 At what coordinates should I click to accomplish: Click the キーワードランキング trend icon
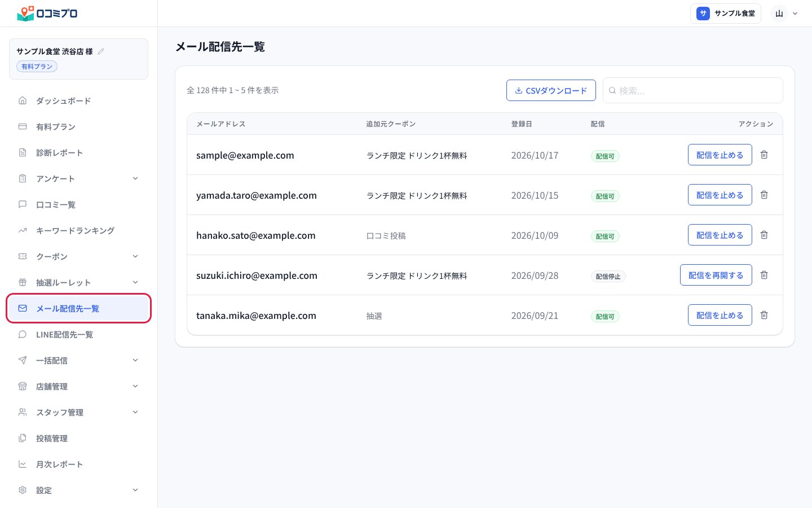click(23, 230)
